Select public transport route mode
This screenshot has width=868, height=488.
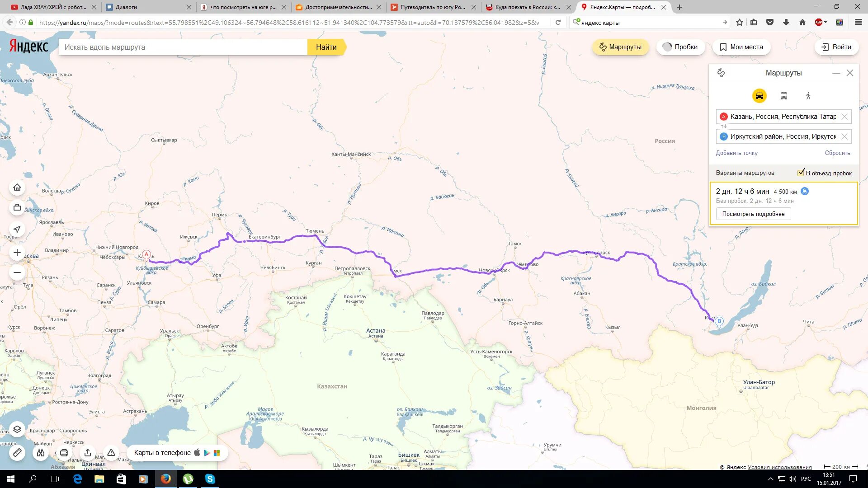784,96
